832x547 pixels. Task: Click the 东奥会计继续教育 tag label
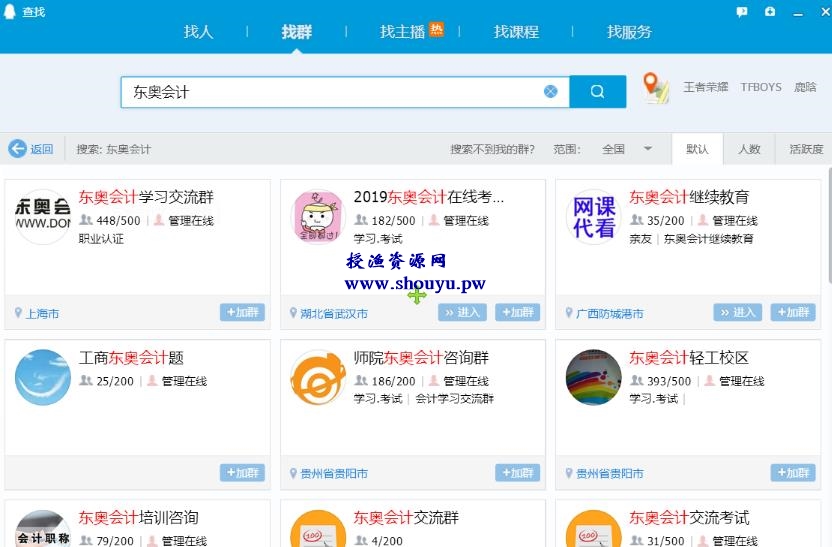click(708, 239)
